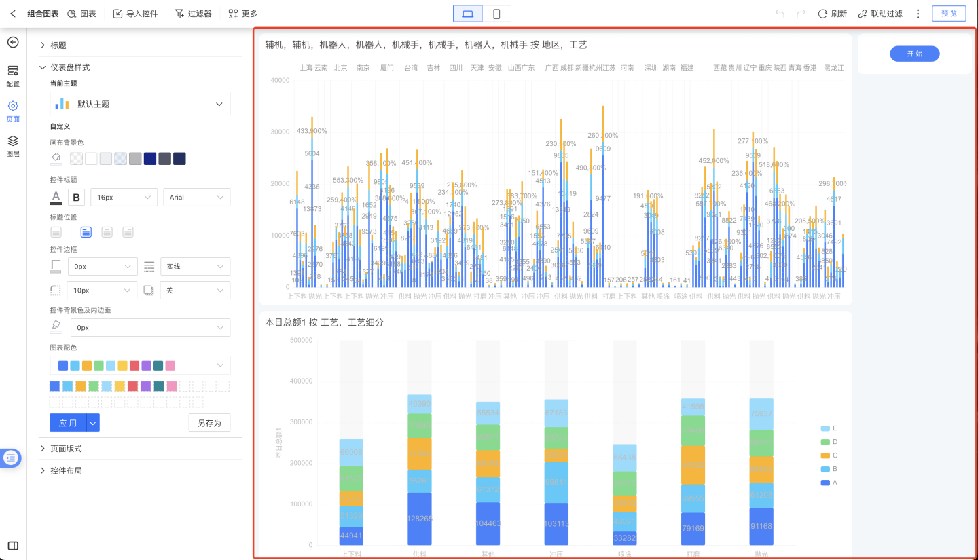Click the circled back arrow in sidebar
The image size is (978, 560).
point(13,42)
